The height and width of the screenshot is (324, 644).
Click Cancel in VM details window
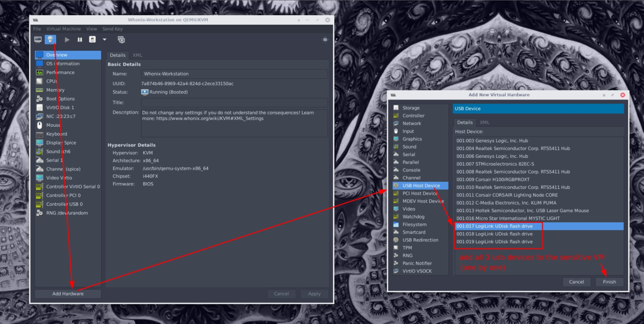[282, 294]
